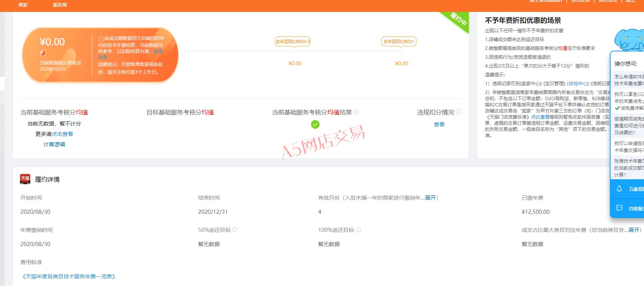Click the 全年返回比例为1 progress marker label
The image size is (644, 286).
[x=399, y=41]
